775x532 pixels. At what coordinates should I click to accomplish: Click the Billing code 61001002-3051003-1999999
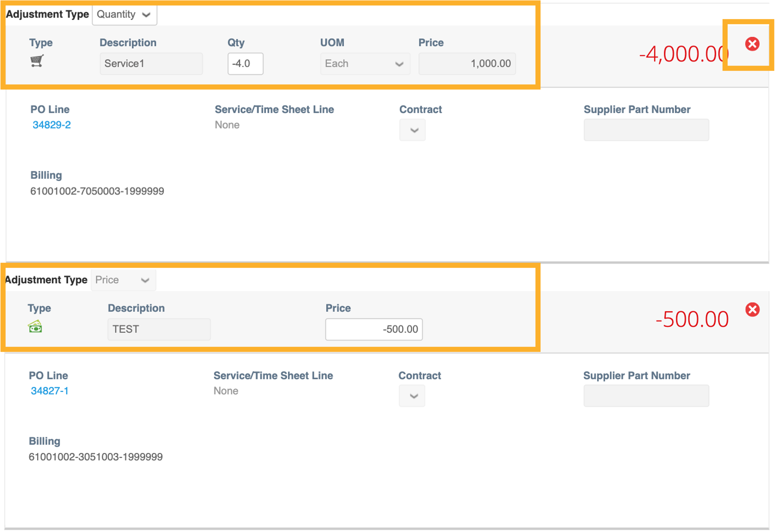tap(96, 457)
